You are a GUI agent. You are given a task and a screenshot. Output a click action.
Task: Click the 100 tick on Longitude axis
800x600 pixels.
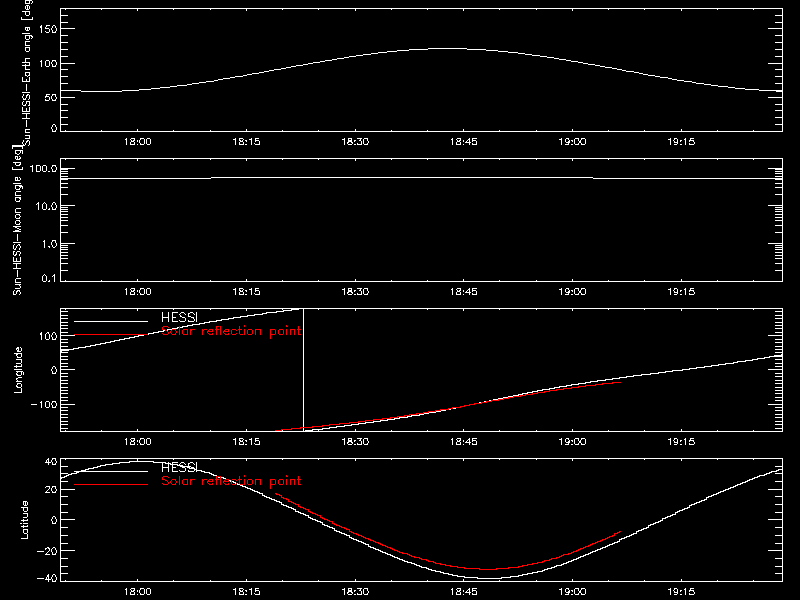48,336
